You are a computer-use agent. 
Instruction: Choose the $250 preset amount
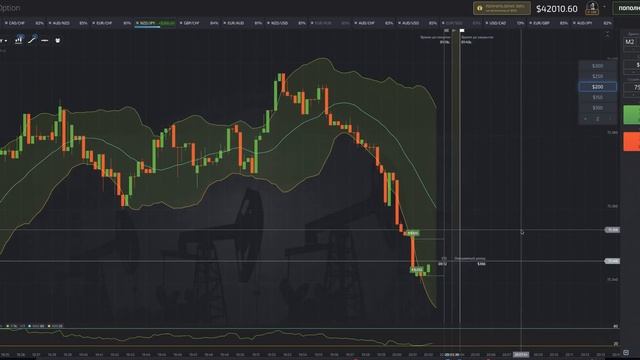[598, 76]
